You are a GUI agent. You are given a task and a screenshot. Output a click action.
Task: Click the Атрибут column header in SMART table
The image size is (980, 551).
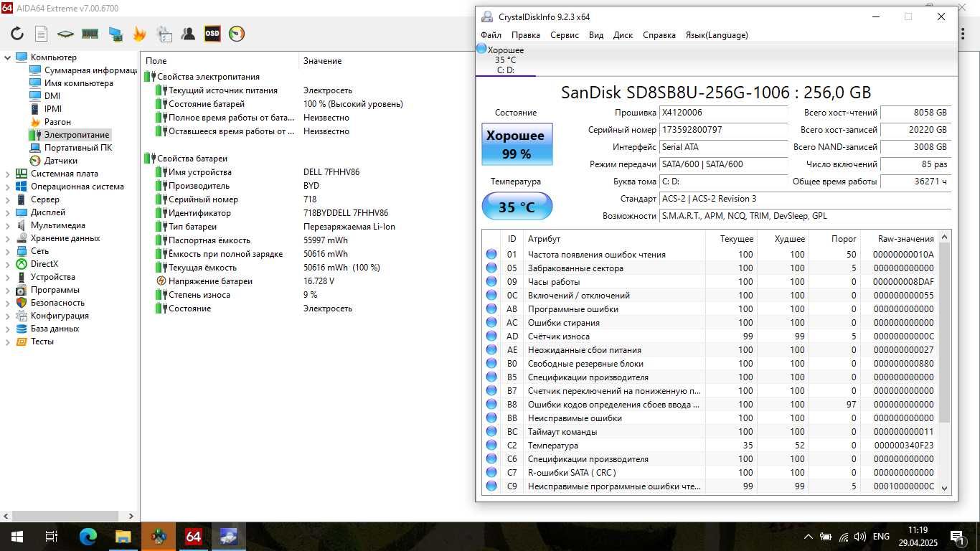coord(615,239)
